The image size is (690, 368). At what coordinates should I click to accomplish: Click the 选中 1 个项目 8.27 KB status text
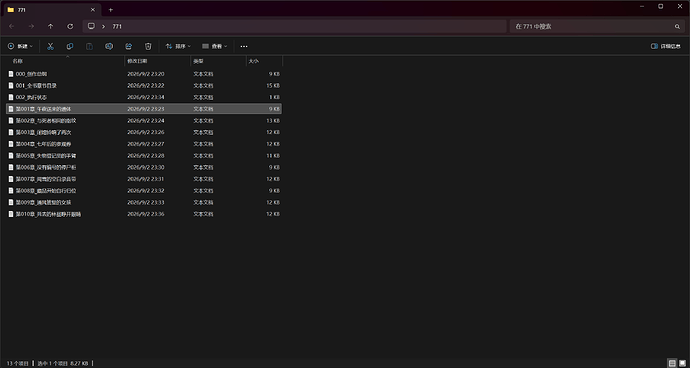pos(63,364)
